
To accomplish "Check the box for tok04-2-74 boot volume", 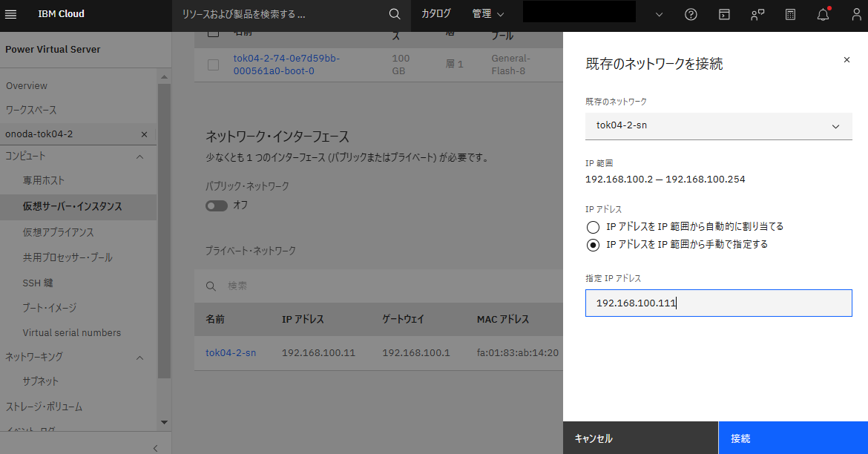I will 213,65.
